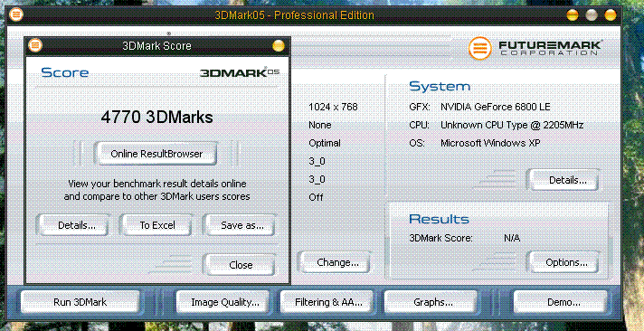Click the Score heading in dialog

click(65, 72)
